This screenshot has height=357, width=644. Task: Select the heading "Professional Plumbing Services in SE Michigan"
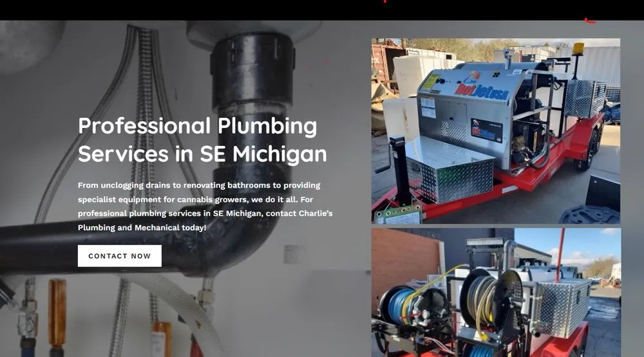[202, 140]
